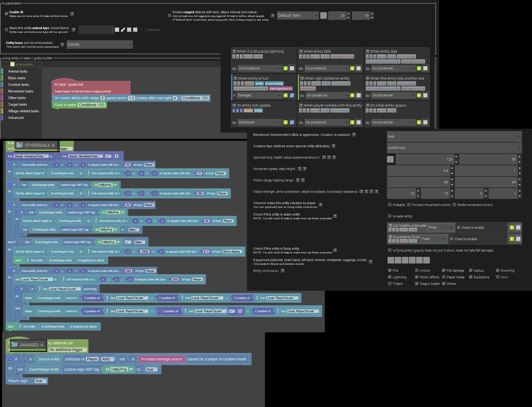Viewport: 532px width, 407px height.
Task: Uncheck Fire immunity checkbox
Action: coord(390,270)
